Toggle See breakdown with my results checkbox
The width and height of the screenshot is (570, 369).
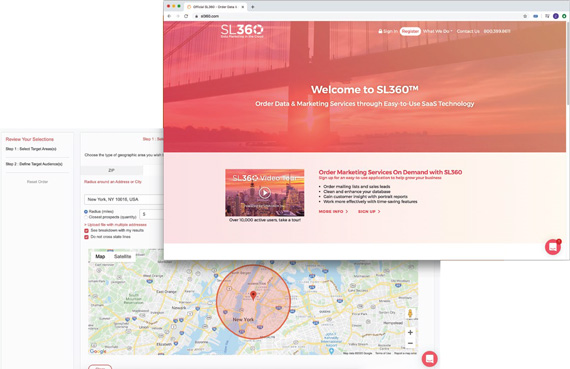(x=86, y=230)
